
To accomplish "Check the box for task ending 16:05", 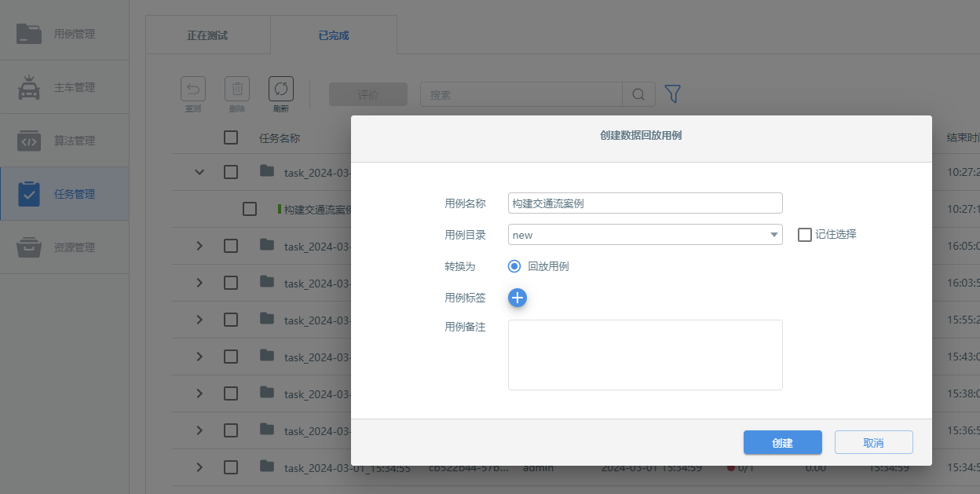I will point(231,246).
